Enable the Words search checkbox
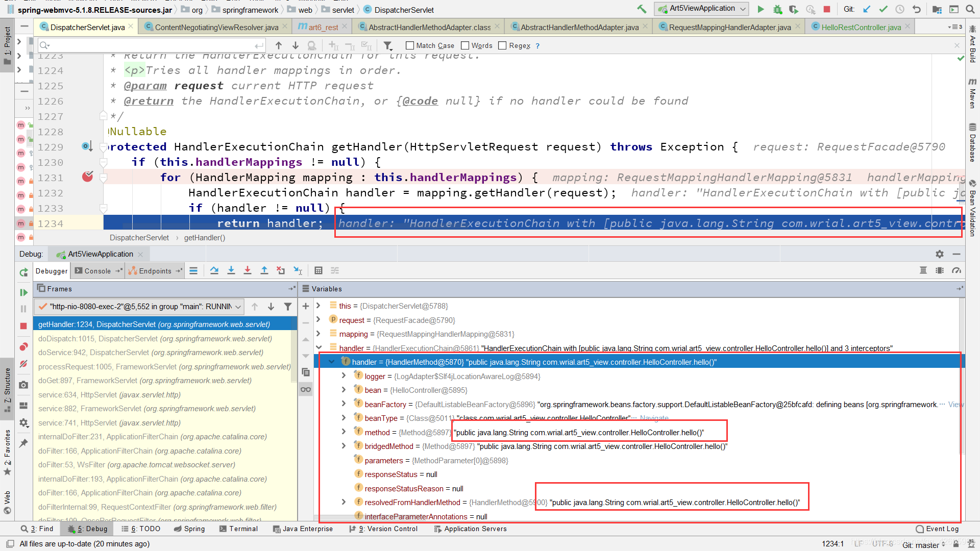Screen dimensions: 980x551 click(465, 45)
